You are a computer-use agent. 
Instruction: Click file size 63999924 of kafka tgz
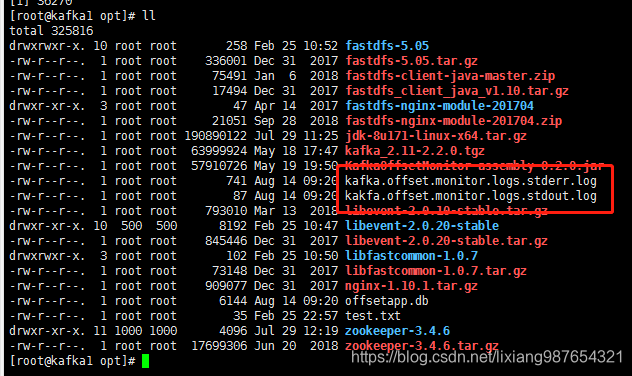coord(219,151)
